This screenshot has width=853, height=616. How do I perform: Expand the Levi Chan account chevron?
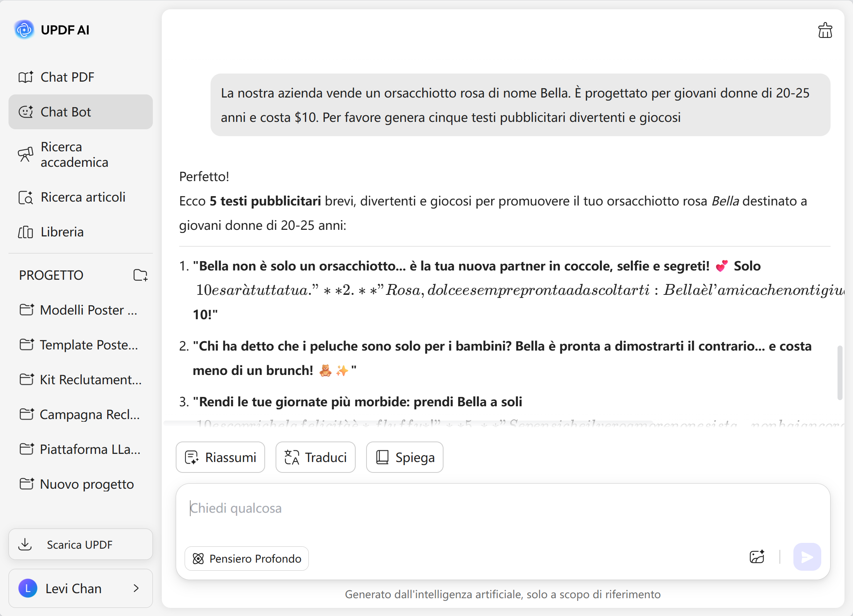coord(136,588)
